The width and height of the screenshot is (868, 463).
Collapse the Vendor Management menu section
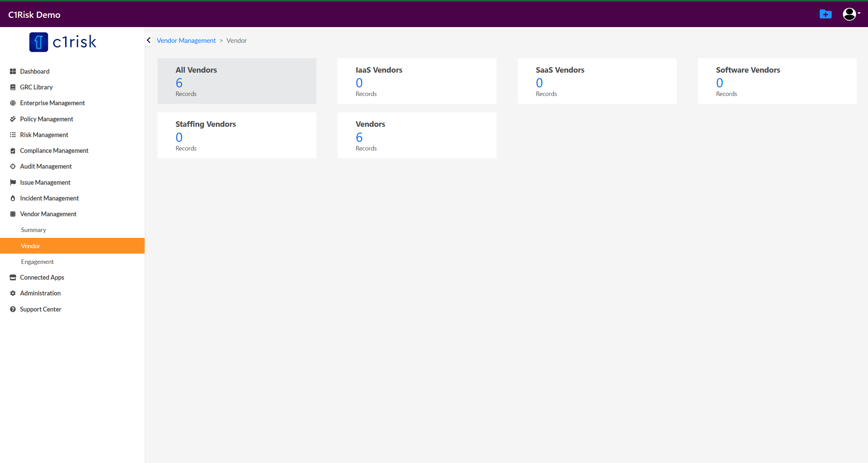(x=48, y=214)
